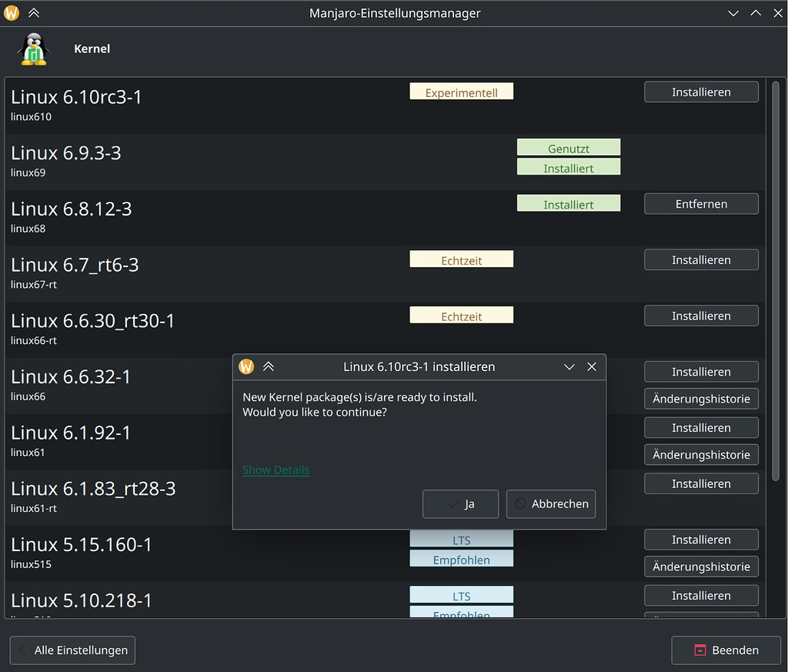Toggle window shade via main title bar chevrons
This screenshot has width=788, height=672.
click(33, 12)
